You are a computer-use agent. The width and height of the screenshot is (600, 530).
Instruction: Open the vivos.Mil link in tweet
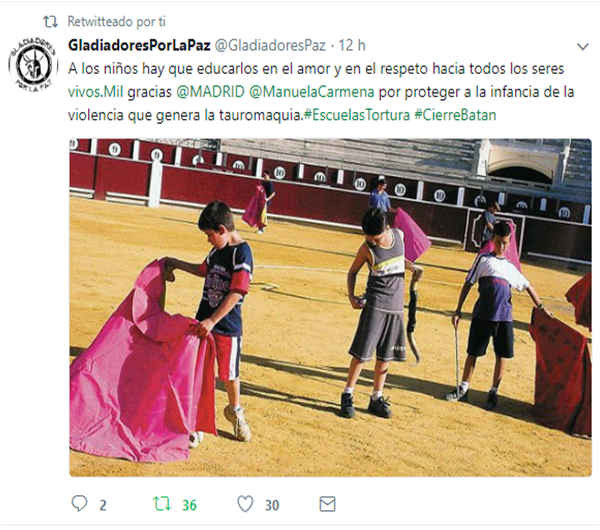[x=95, y=92]
